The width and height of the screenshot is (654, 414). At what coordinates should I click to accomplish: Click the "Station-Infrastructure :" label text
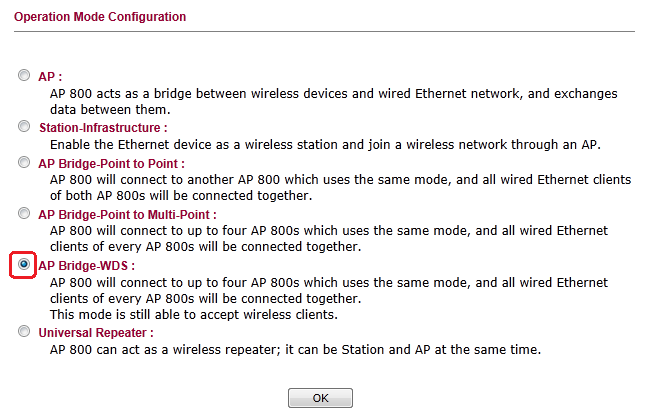tap(102, 128)
